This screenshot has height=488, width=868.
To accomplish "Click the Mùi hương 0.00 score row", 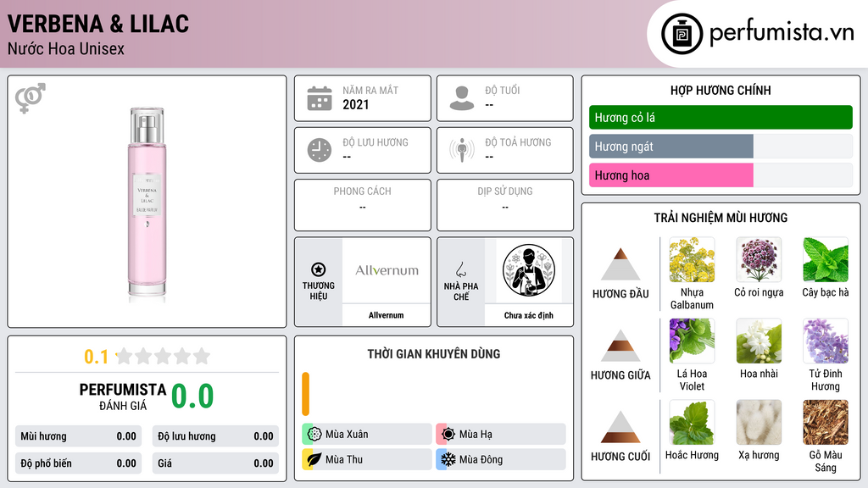I will point(78,436).
